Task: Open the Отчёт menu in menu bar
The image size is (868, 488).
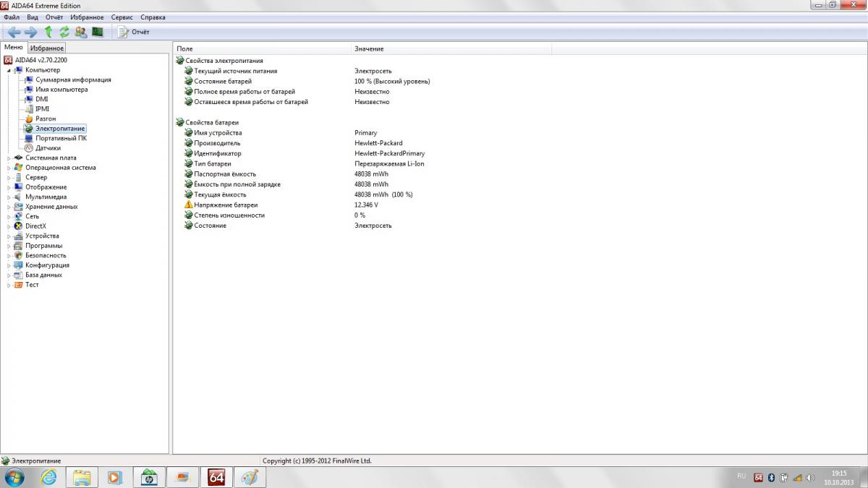Action: [x=54, y=17]
